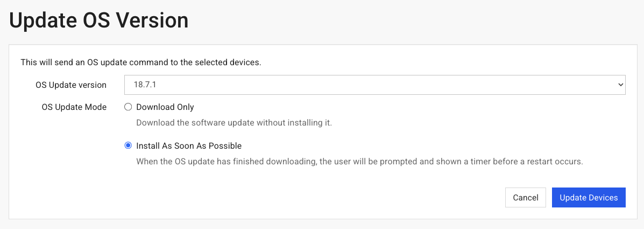
Task: Send the OS update via Update Devices
Action: click(x=589, y=198)
